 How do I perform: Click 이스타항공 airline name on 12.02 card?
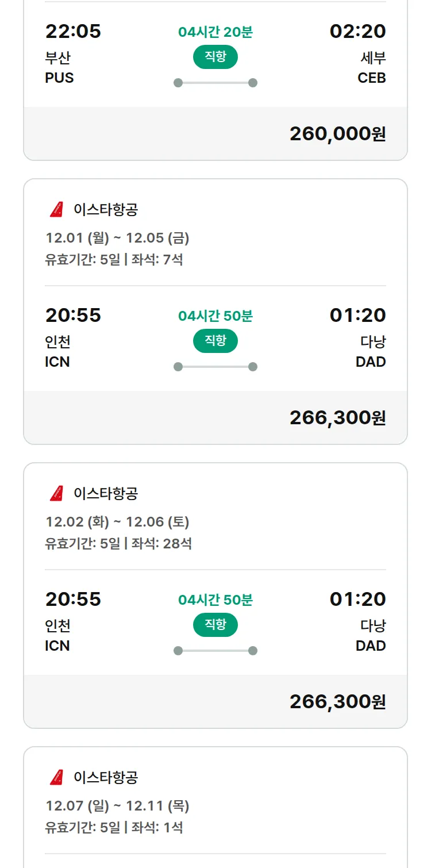point(106,494)
